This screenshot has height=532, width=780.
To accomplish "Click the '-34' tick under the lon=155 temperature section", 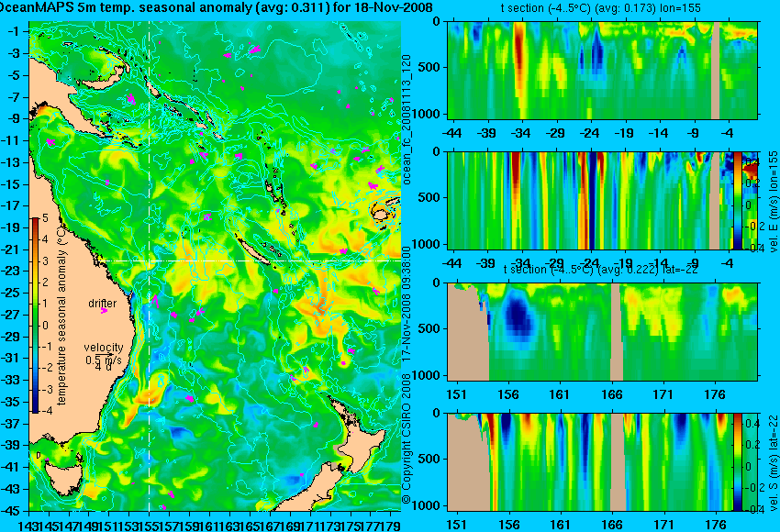I will tap(521, 133).
